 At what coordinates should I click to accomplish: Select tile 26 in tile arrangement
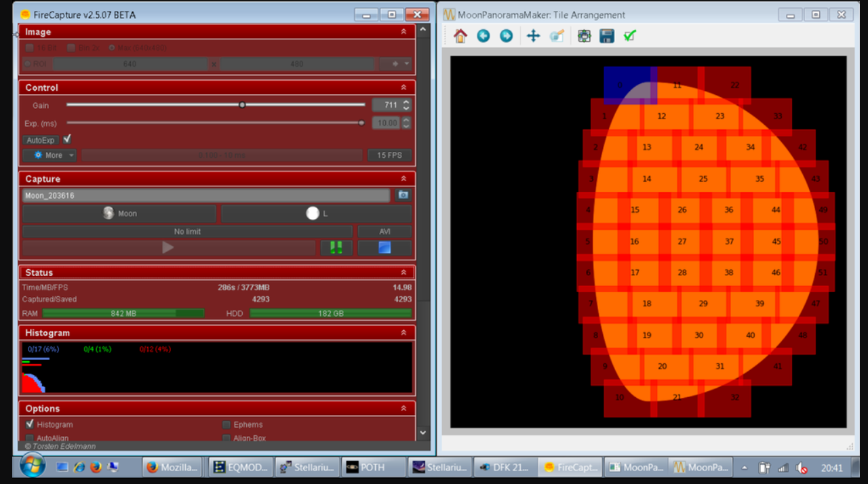pyautogui.click(x=682, y=210)
